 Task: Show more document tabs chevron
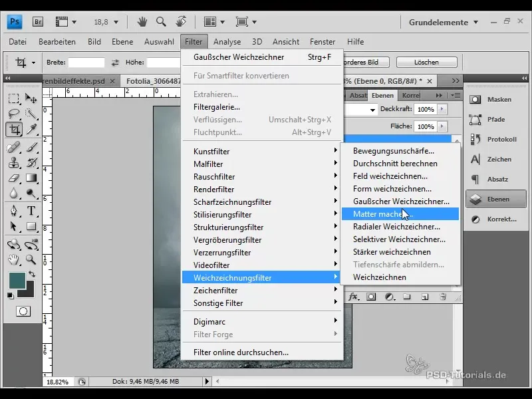pyautogui.click(x=456, y=81)
